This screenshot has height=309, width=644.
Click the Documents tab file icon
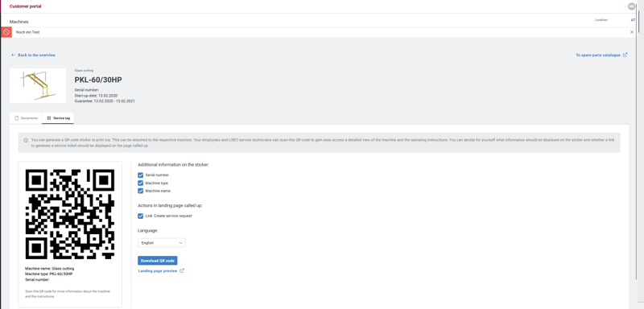[x=17, y=118]
